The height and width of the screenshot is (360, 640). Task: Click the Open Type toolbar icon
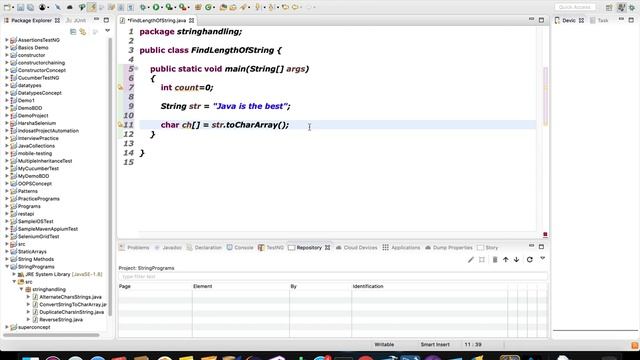(223, 7)
